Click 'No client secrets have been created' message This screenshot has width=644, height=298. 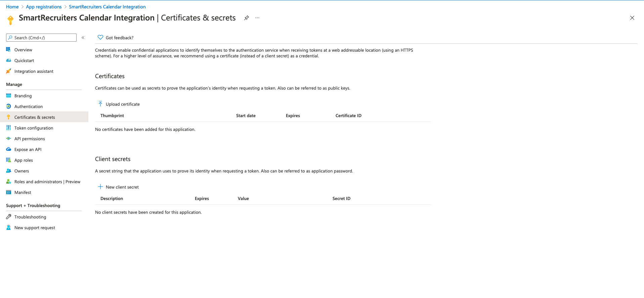[148, 212]
